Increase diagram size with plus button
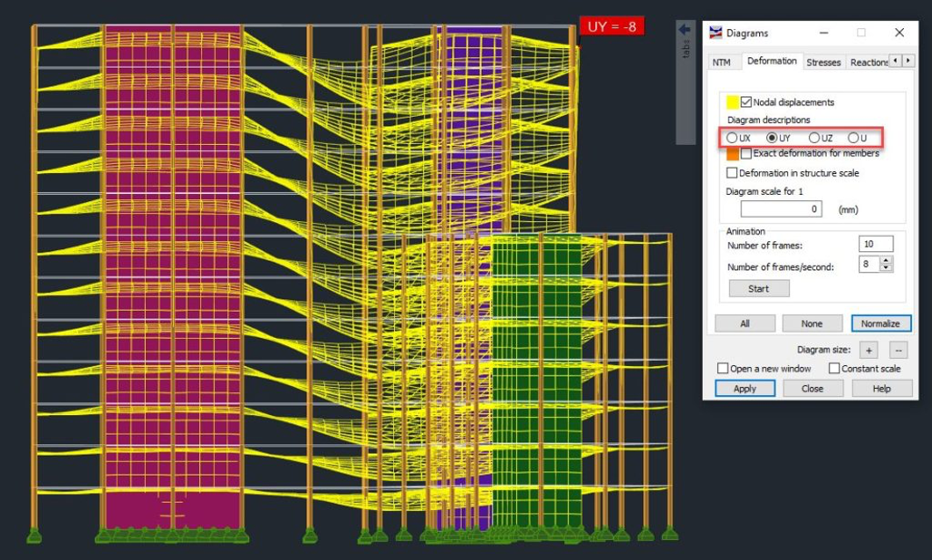The height and width of the screenshot is (560, 932). tap(868, 349)
